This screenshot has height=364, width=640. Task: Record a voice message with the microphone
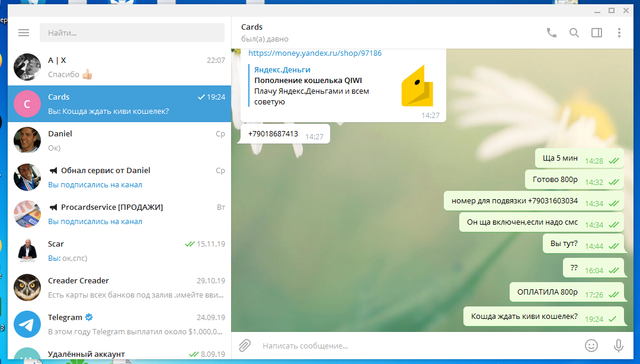[618, 346]
